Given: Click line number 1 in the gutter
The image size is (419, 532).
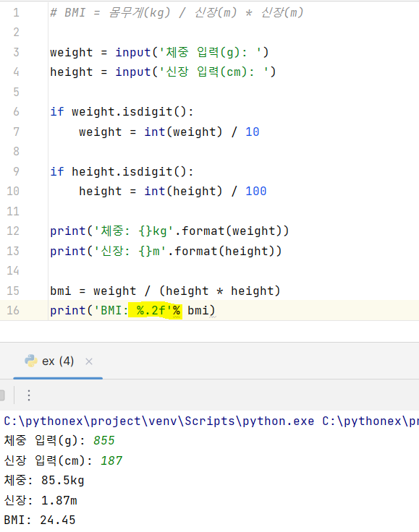Looking at the screenshot, I should [16, 12].
